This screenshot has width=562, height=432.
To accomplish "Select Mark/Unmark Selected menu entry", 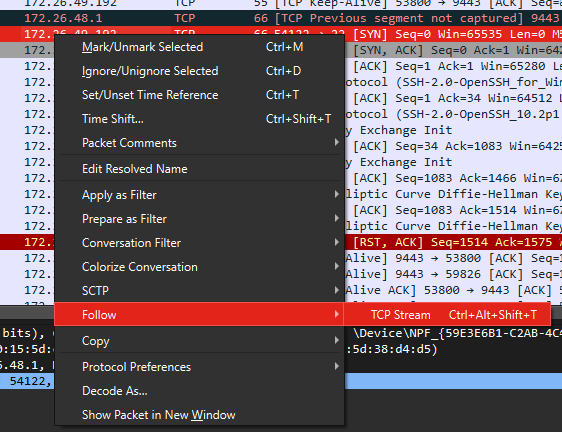I will tap(199, 47).
